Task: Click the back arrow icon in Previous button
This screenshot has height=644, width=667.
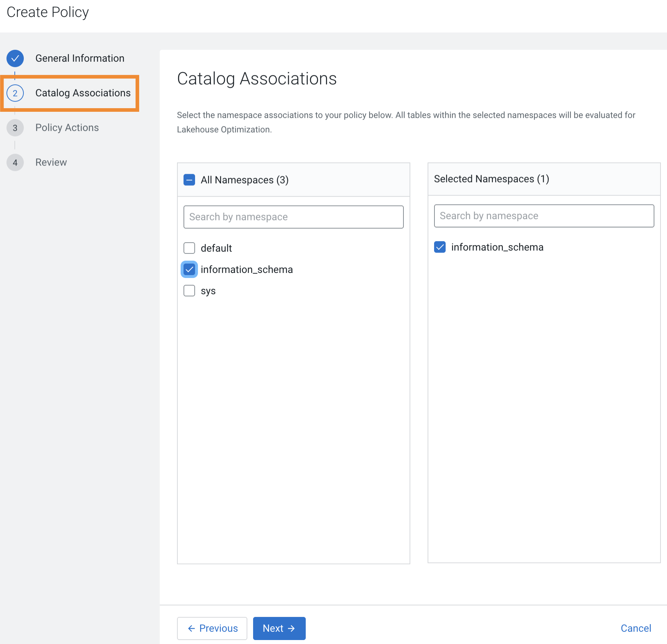Action: 191,628
